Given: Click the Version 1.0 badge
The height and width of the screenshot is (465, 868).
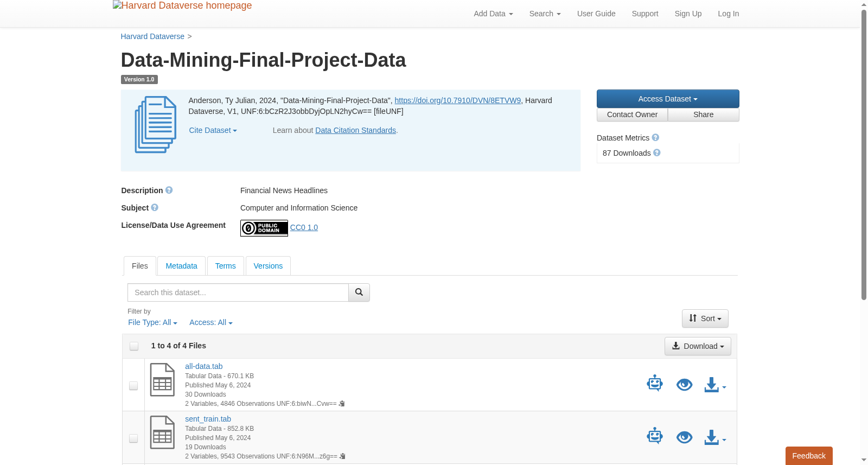Looking at the screenshot, I should (x=139, y=79).
